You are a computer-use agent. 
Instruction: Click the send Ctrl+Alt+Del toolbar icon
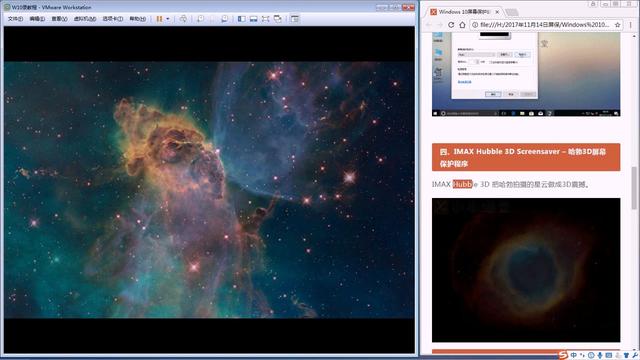183,19
